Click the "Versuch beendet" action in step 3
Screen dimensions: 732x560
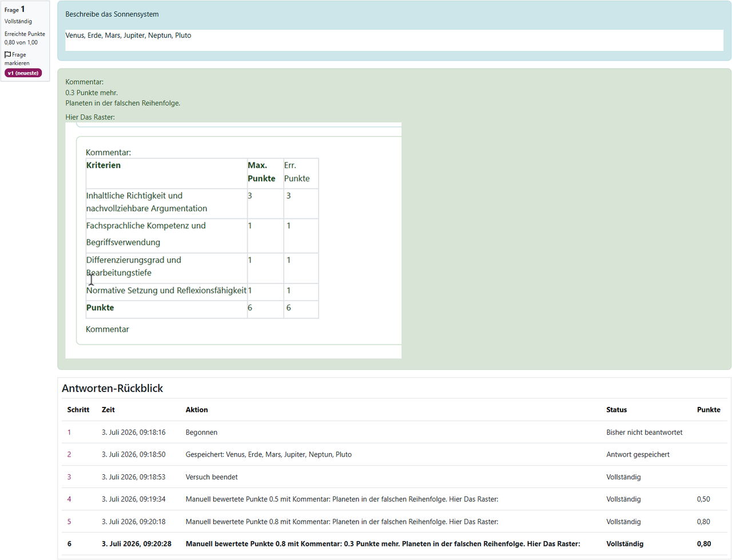(x=212, y=477)
